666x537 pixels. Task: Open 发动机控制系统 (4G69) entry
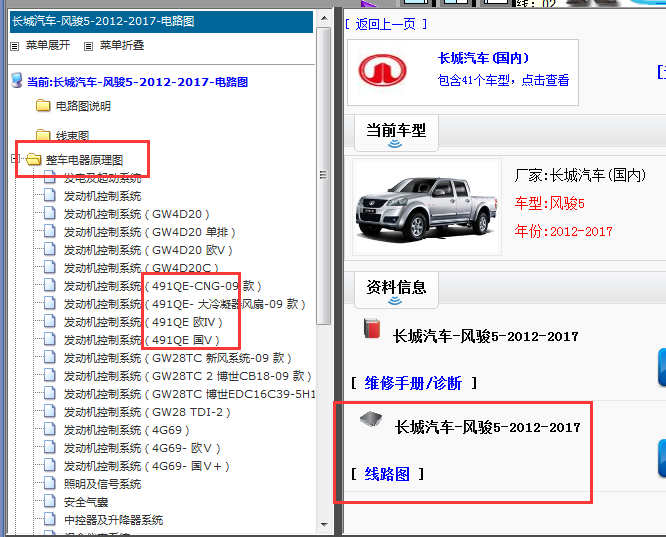pos(127,430)
